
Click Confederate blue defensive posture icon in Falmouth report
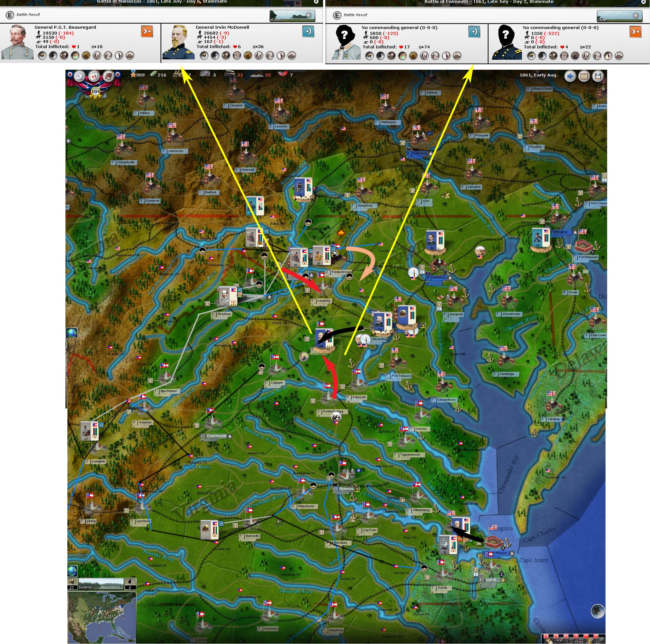point(474,32)
